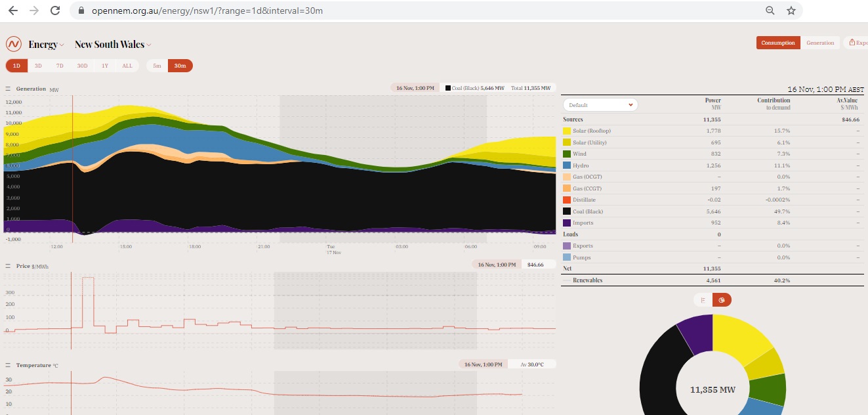The width and height of the screenshot is (868, 415).
Task: Click the Sources total 11,355 value
Action: (x=712, y=120)
